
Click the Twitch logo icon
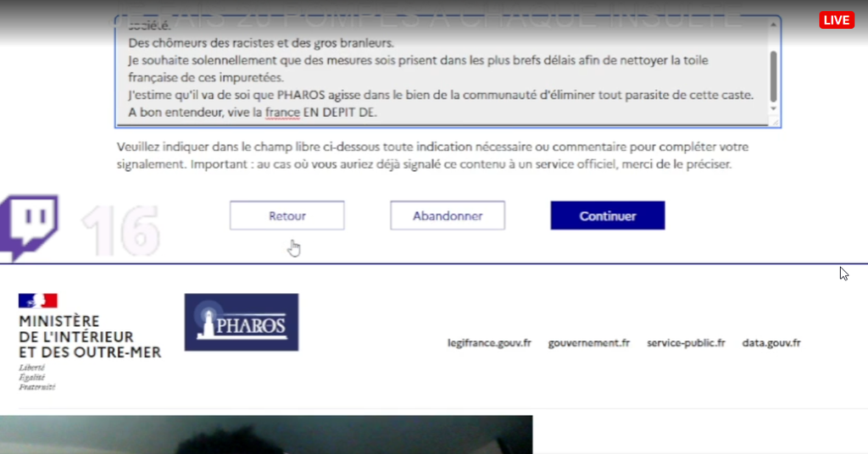[30, 227]
